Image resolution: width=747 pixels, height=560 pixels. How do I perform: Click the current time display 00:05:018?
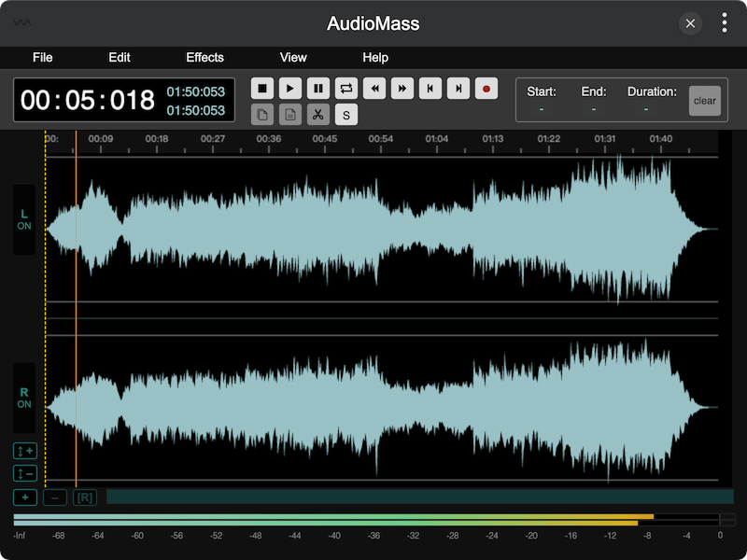point(88,100)
